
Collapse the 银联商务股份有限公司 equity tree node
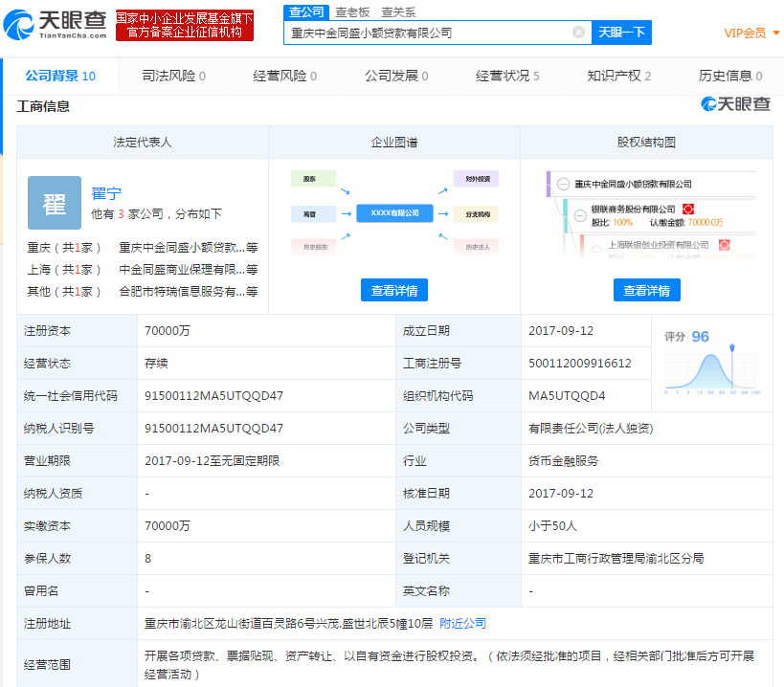580,215
